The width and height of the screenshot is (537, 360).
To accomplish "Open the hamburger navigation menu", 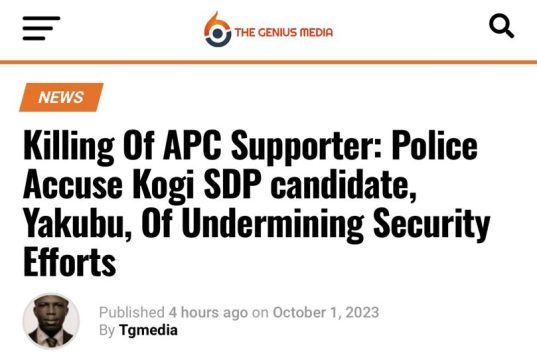I will coord(41,28).
